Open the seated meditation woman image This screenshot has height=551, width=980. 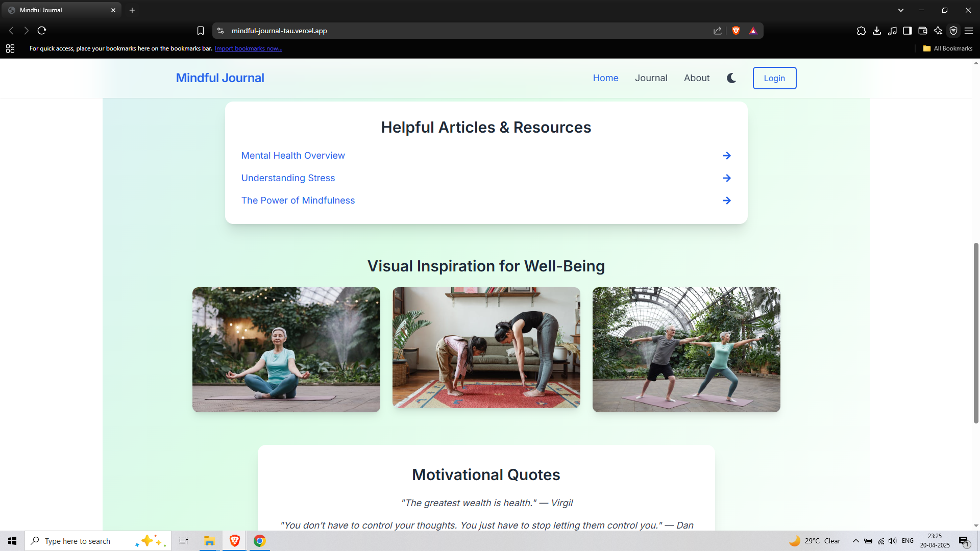point(286,349)
